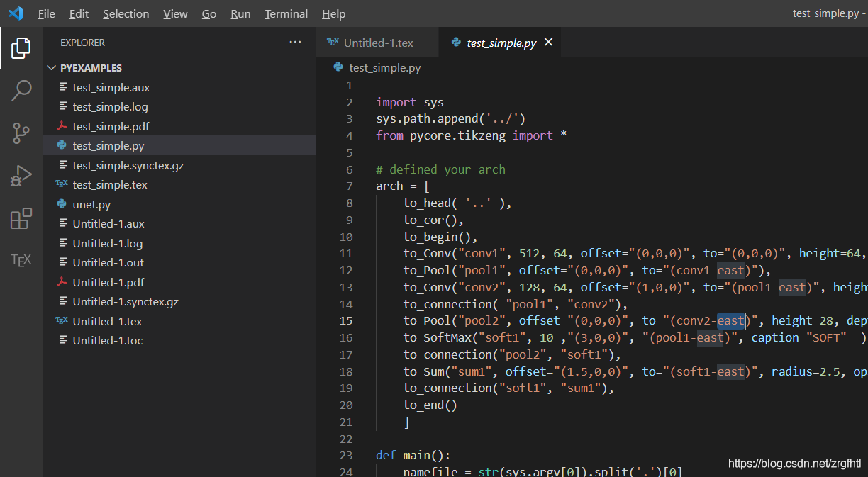Image resolution: width=868 pixels, height=477 pixels.
Task: Click to_connection("pool1", "conv2") line
Action: (x=516, y=304)
